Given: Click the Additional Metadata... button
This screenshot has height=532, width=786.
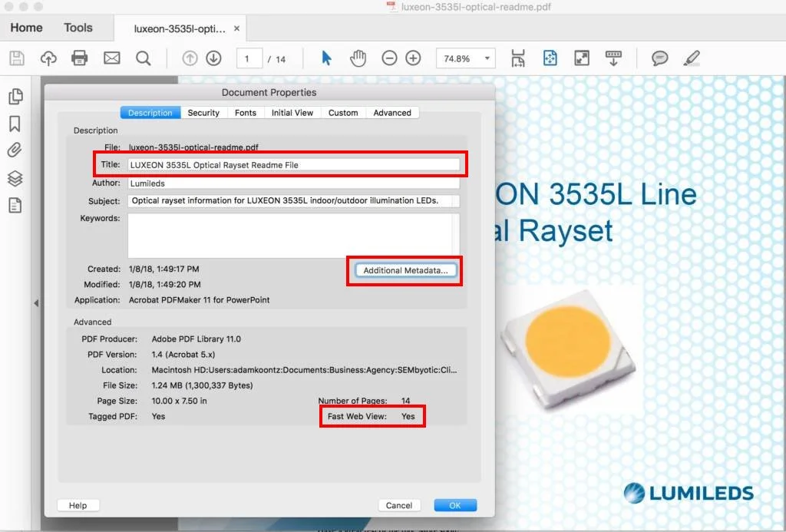Looking at the screenshot, I should 405,270.
